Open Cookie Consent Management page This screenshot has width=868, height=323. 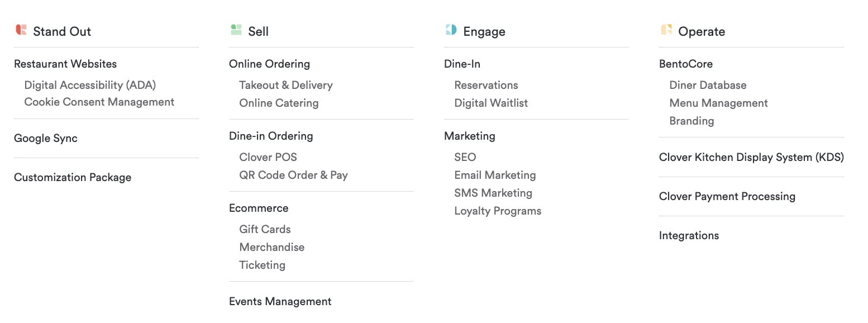99,102
